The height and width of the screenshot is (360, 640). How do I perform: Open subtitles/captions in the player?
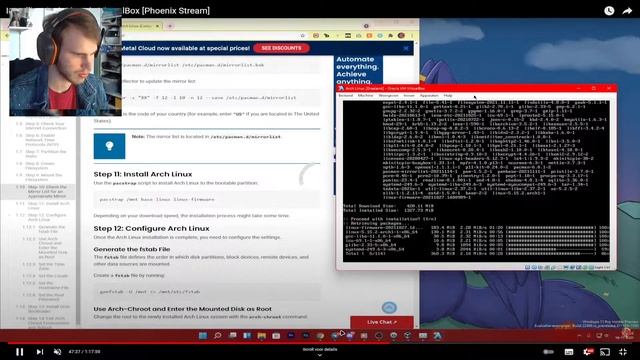[x=569, y=351]
